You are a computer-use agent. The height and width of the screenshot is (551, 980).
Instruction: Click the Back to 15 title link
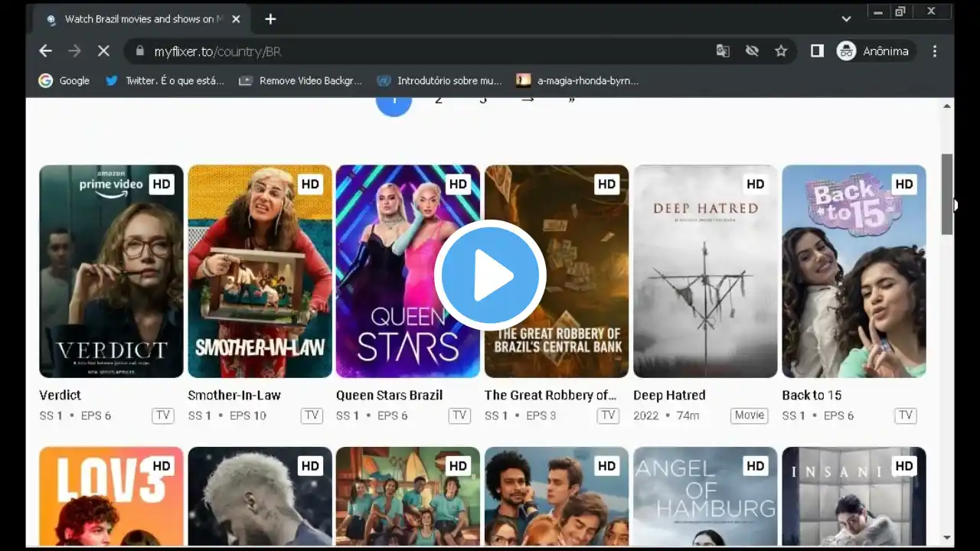pos(812,395)
